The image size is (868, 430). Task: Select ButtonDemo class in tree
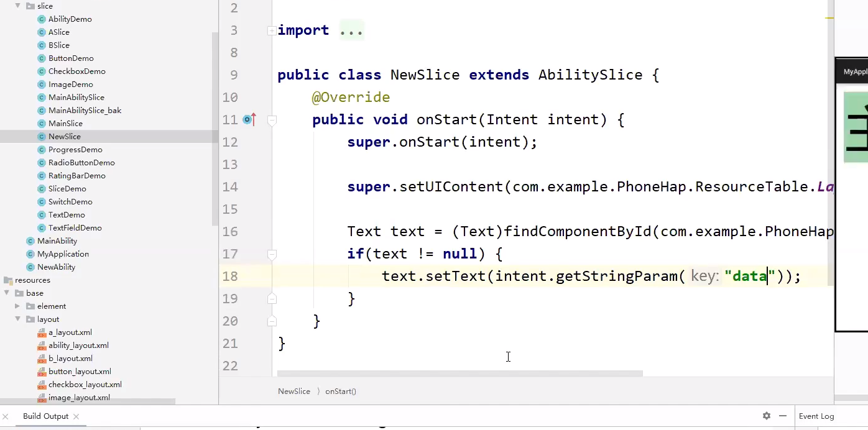point(70,58)
